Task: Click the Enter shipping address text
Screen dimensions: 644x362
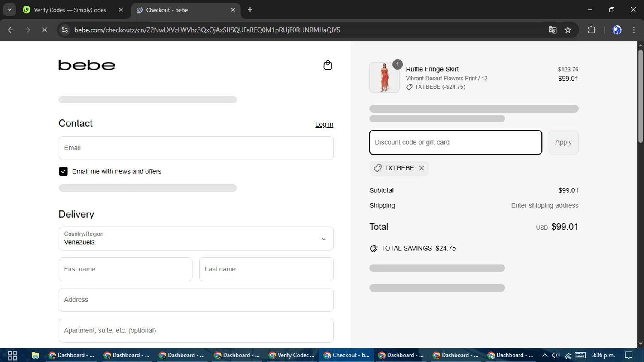Action: click(x=545, y=206)
